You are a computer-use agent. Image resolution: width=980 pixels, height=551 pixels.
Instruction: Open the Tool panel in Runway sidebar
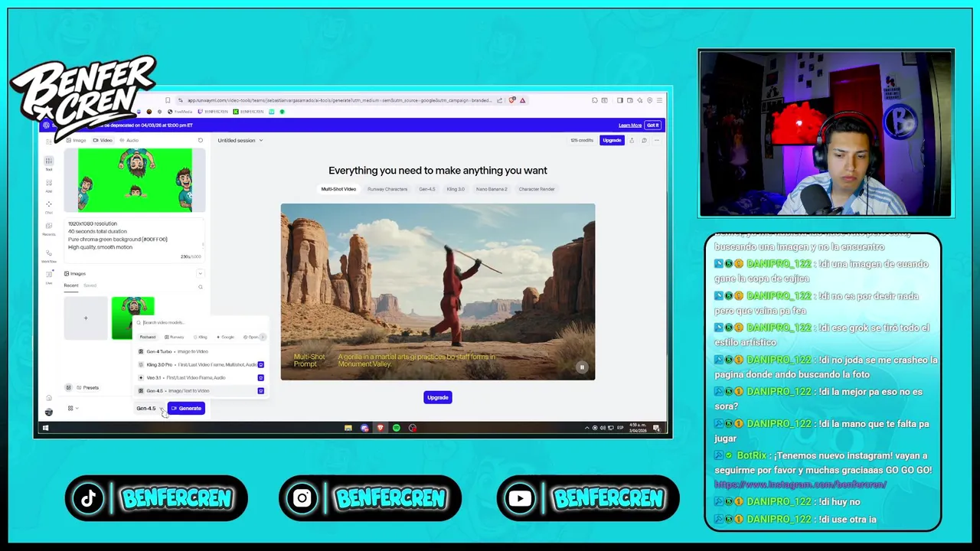pos(48,163)
